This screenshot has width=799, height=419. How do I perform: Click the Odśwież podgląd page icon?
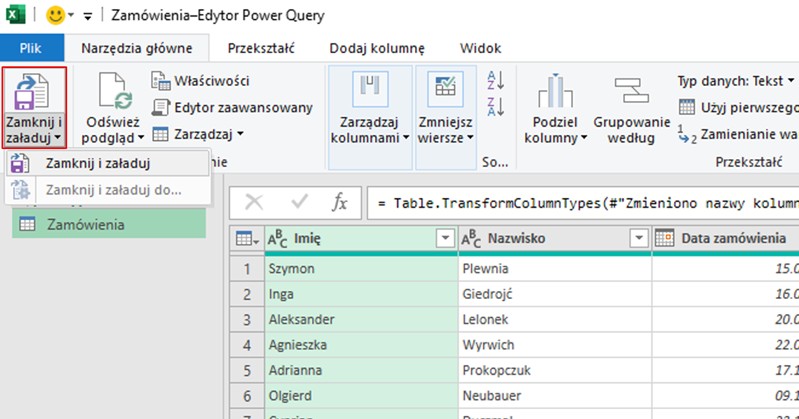(x=115, y=91)
